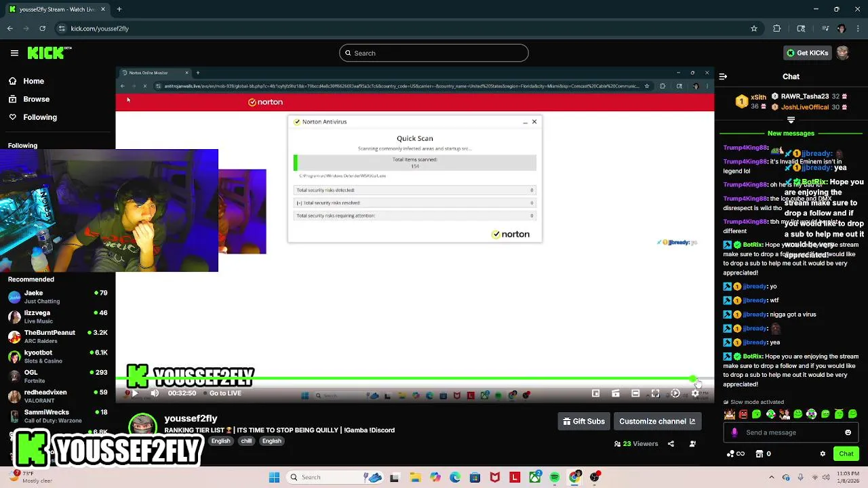
Task: Reload the page in Chrome toolbar
Action: point(42,28)
